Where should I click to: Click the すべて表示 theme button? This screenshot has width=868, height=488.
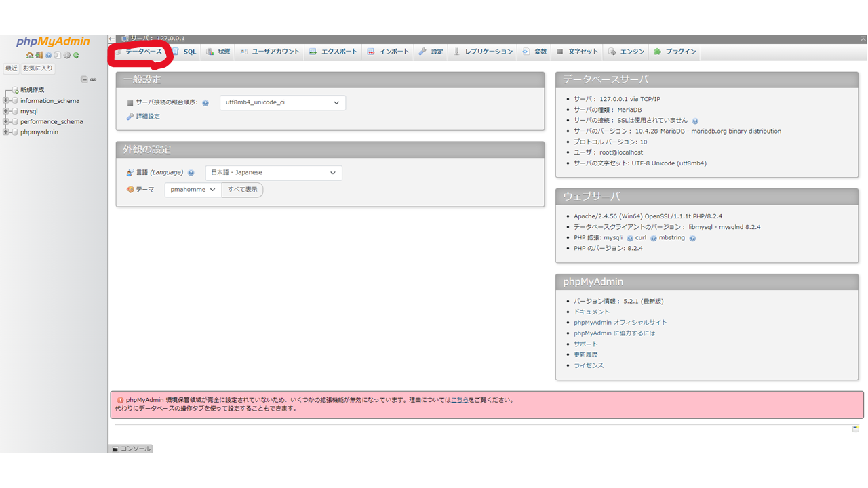click(x=242, y=190)
